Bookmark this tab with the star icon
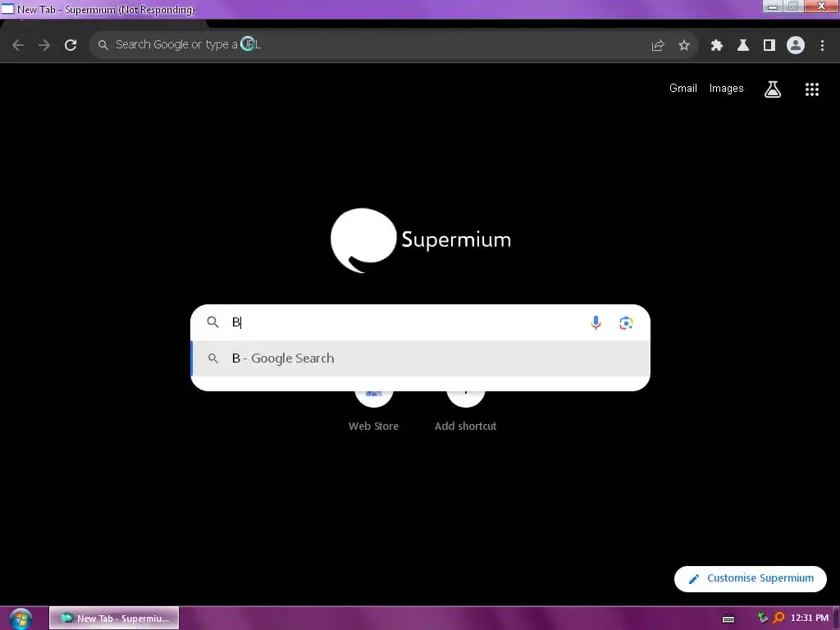This screenshot has height=630, width=840. pyautogui.click(x=684, y=46)
